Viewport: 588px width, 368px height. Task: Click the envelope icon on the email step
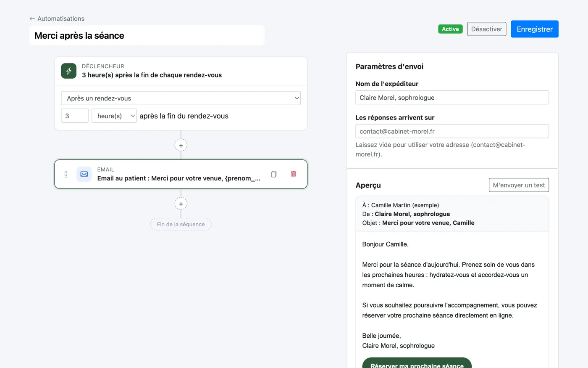click(84, 174)
